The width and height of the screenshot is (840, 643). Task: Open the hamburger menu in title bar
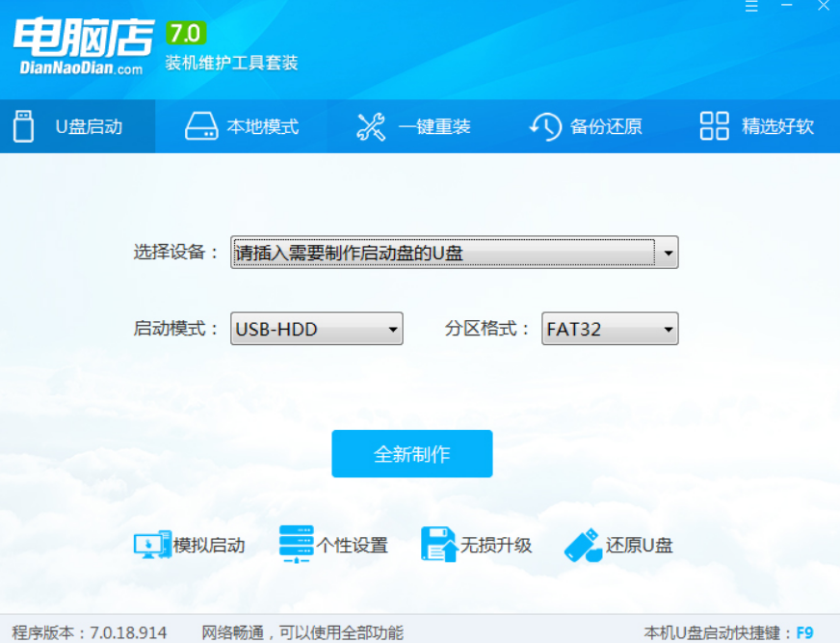[x=751, y=6]
